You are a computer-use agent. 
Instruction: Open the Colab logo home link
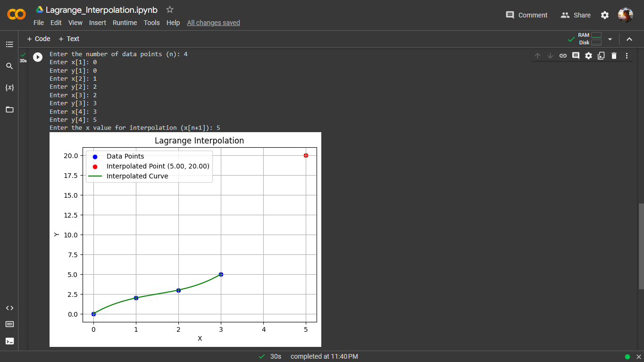point(17,15)
